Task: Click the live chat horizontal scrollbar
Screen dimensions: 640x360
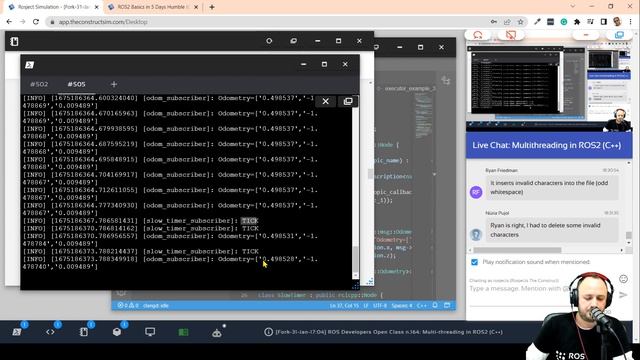Action: (517, 250)
